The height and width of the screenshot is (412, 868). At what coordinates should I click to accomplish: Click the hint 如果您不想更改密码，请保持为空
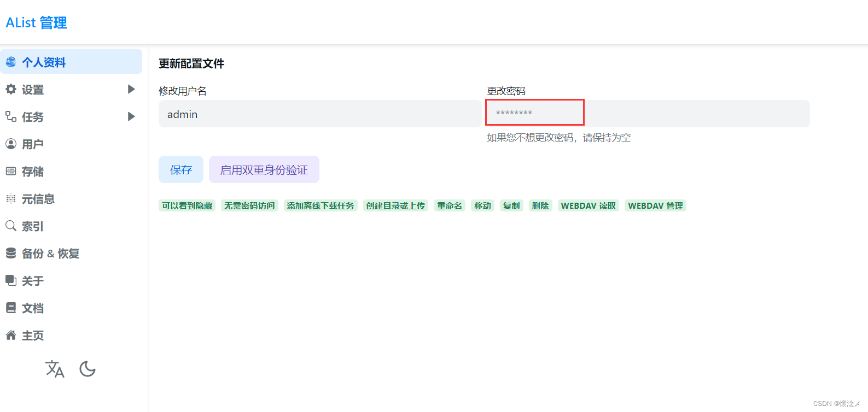pyautogui.click(x=559, y=138)
